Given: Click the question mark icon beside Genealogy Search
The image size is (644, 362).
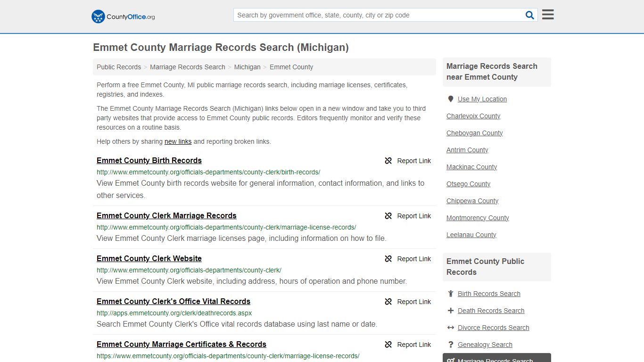Looking at the screenshot, I should 451,345.
